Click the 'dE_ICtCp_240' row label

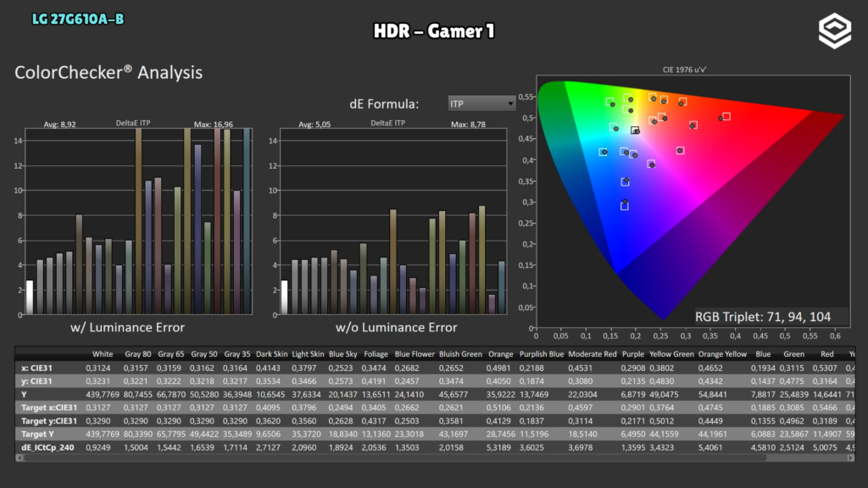pyautogui.click(x=47, y=447)
